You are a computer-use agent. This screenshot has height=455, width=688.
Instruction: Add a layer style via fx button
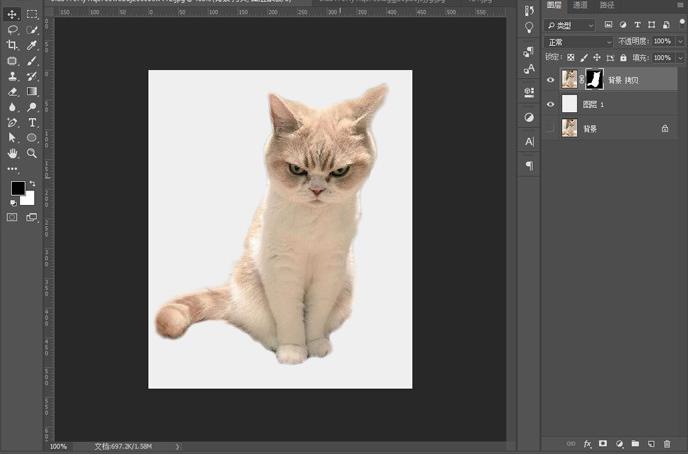pos(588,444)
